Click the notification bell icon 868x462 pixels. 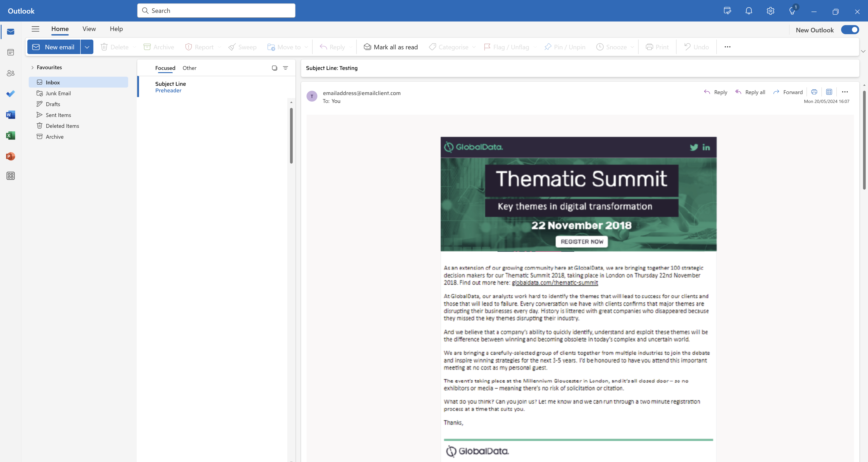749,11
